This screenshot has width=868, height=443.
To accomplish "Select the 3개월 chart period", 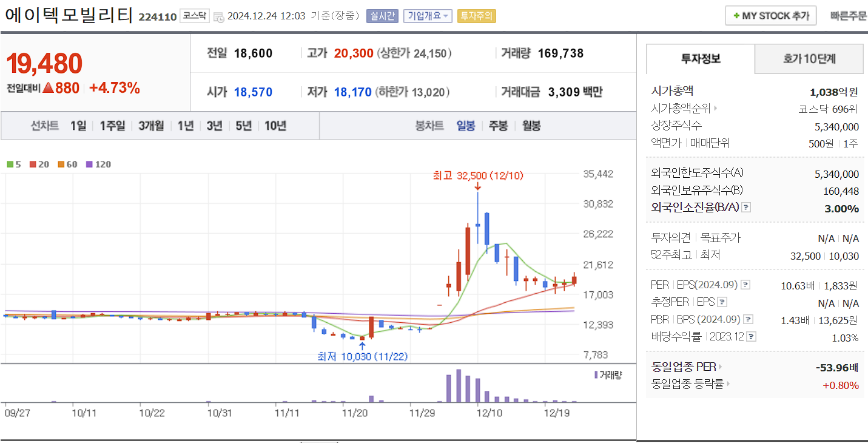I will coord(150,126).
